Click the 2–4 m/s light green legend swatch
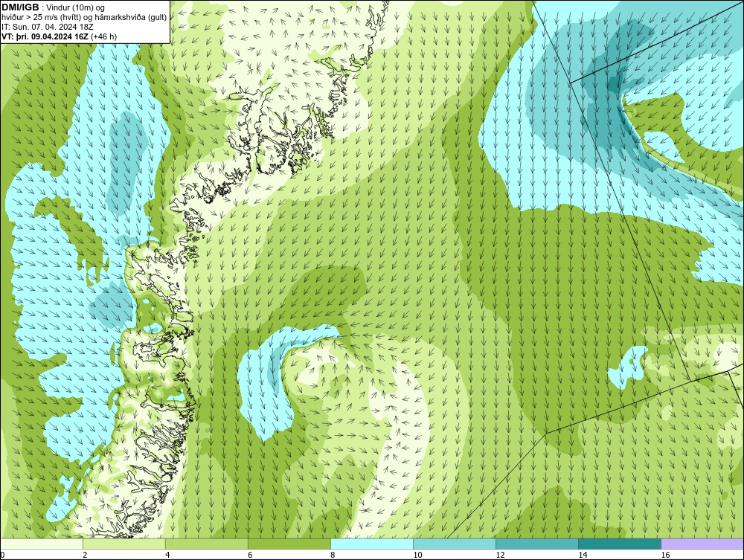The height and width of the screenshot is (560, 744). pos(124,544)
